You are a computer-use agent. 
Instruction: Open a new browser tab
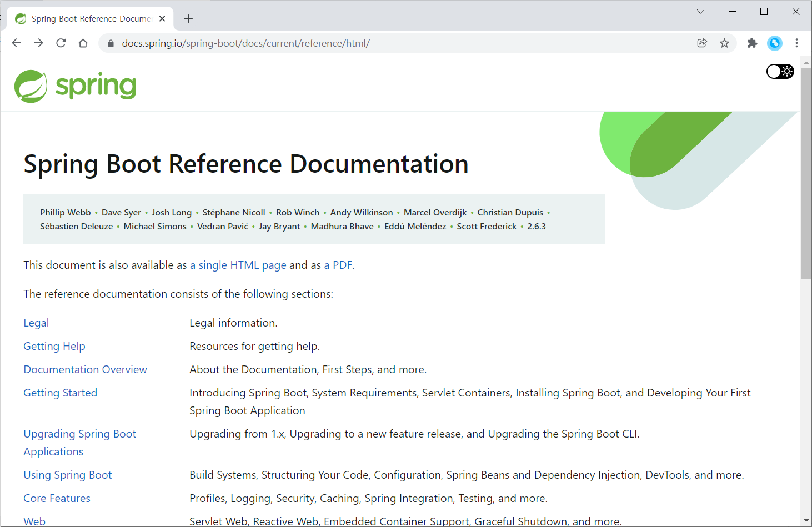(188, 19)
